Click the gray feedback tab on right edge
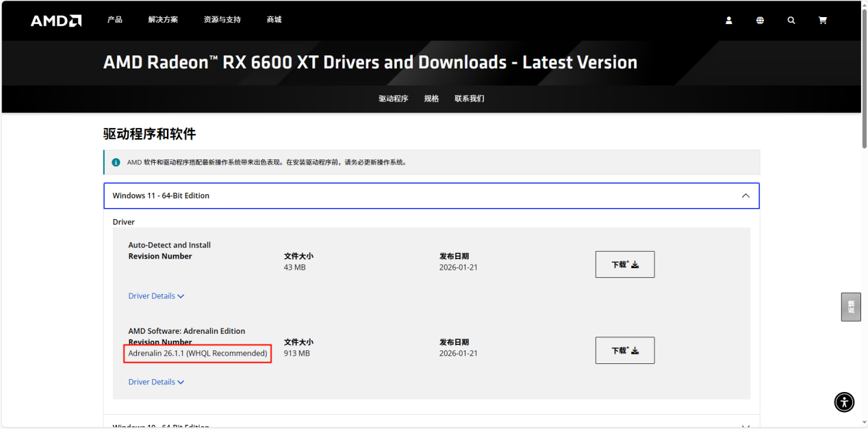Image resolution: width=868 pixels, height=429 pixels. [x=850, y=307]
